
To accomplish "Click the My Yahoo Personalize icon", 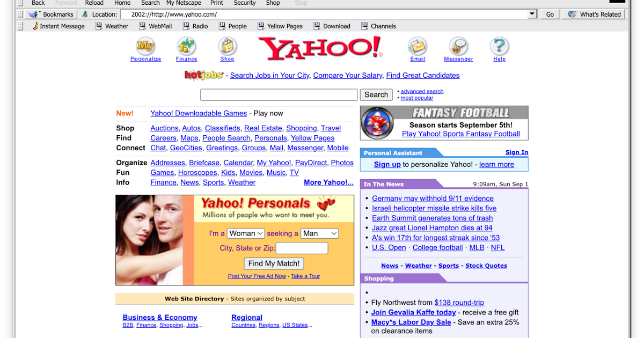I will tap(145, 46).
